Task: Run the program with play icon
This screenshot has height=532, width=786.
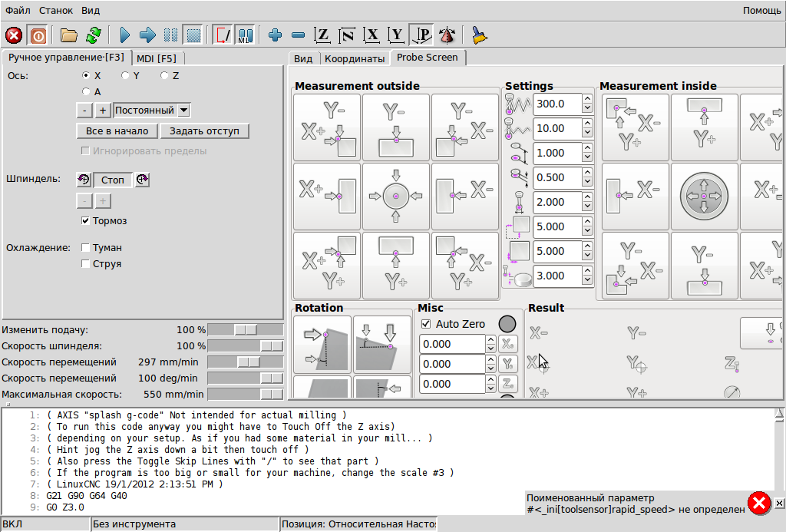Action: [x=125, y=35]
